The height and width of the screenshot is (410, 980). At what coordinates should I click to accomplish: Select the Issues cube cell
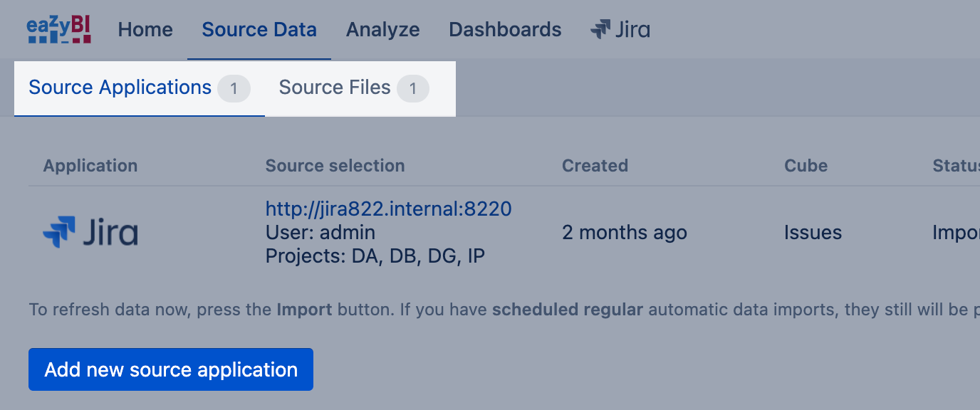[813, 233]
